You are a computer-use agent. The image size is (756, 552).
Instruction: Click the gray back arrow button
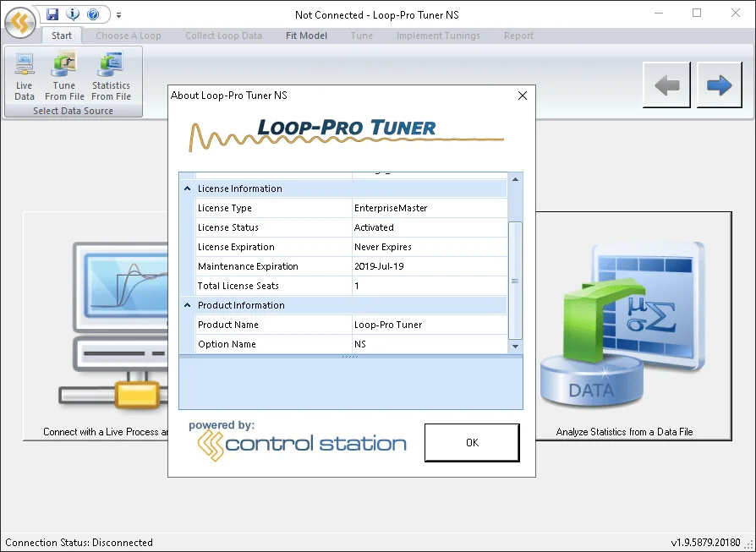coord(667,85)
